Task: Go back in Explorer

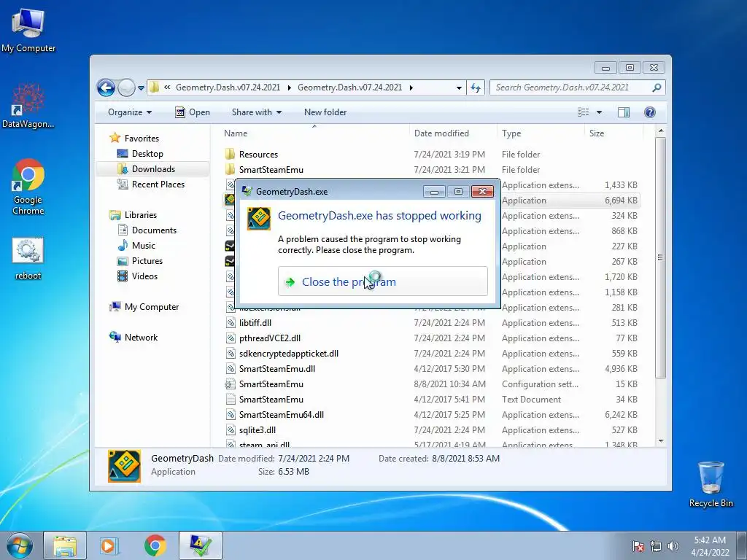Action: click(x=106, y=87)
